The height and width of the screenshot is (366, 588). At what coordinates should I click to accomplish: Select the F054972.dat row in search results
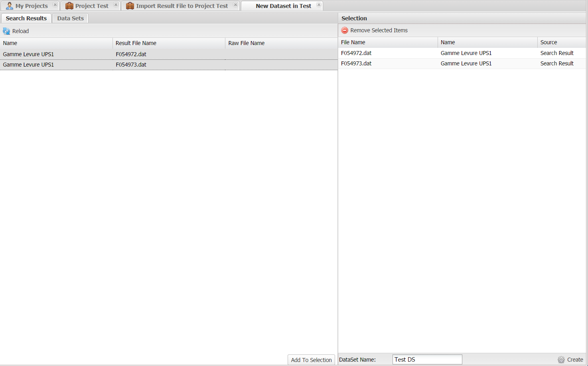point(131,54)
